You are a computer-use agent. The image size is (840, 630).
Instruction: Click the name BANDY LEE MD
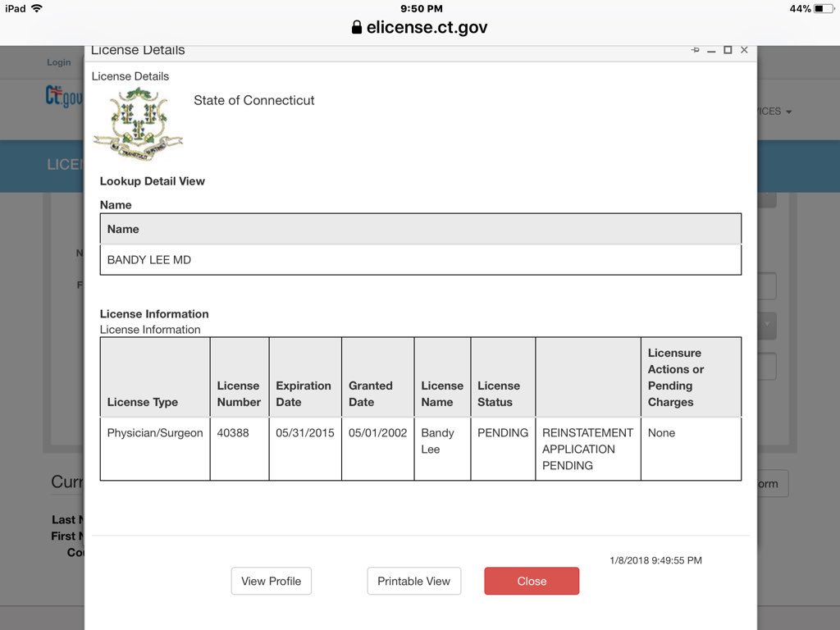[149, 260]
